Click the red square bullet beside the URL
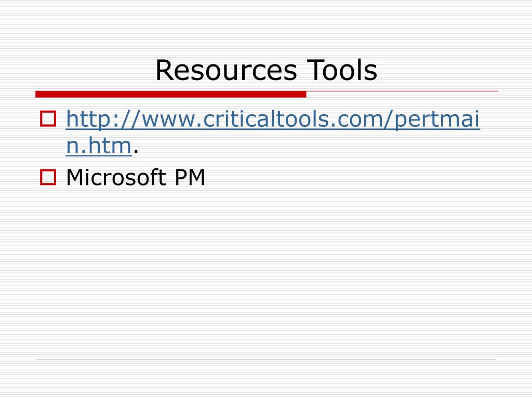This screenshot has height=399, width=532. click(x=48, y=119)
